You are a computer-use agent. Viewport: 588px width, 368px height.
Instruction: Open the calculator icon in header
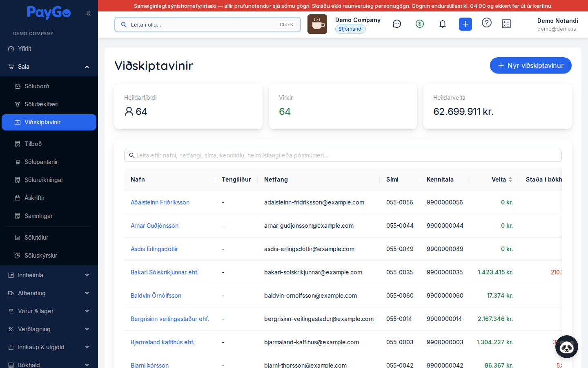pyautogui.click(x=506, y=24)
